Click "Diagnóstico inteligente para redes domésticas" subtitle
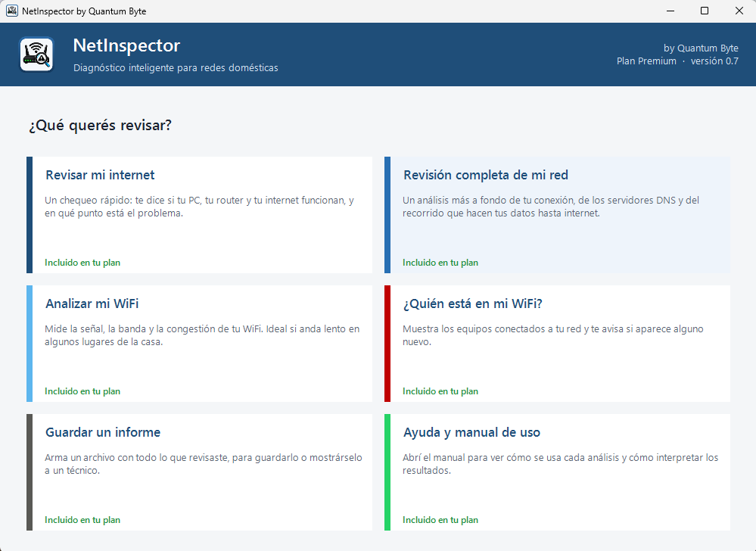This screenshot has height=551, width=756. pyautogui.click(x=176, y=68)
